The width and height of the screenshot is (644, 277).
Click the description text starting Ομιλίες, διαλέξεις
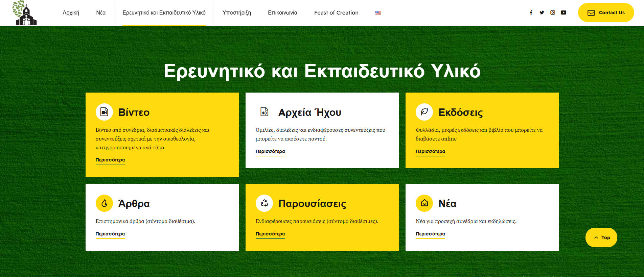tap(320, 134)
